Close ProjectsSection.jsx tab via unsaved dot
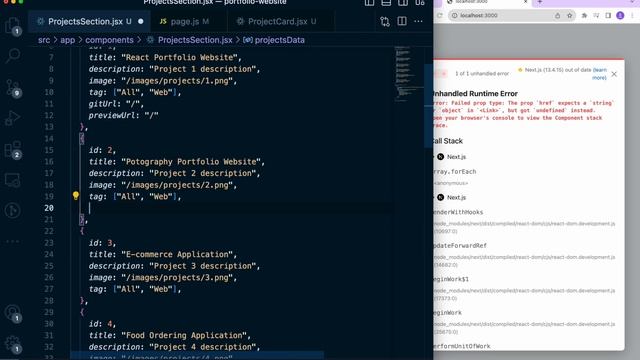This screenshot has height=360, width=640. [x=141, y=21]
